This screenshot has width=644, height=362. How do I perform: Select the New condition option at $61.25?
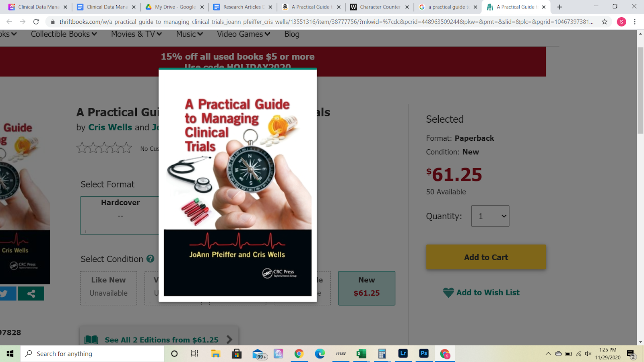pos(367,288)
